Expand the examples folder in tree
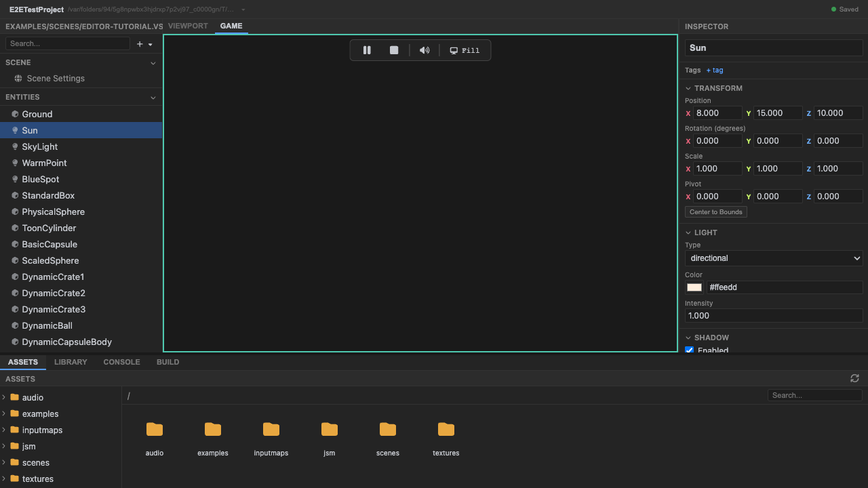The height and width of the screenshot is (488, 868). point(4,413)
